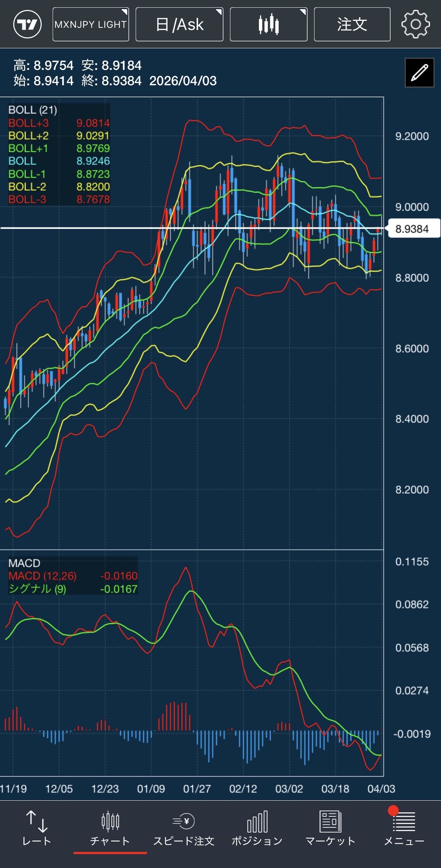Expand the candlestick chart type dropdown
Image resolution: width=441 pixels, height=868 pixels.
click(268, 25)
